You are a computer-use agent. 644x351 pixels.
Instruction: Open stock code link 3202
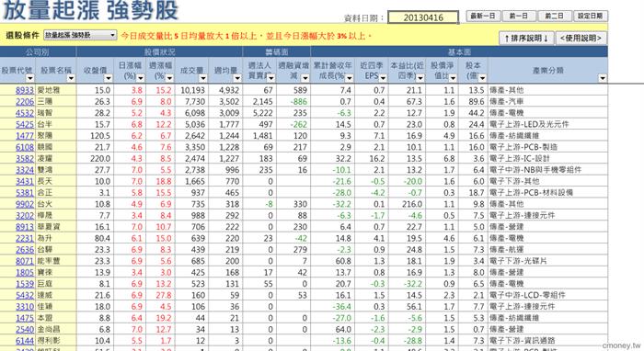[x=25, y=215]
